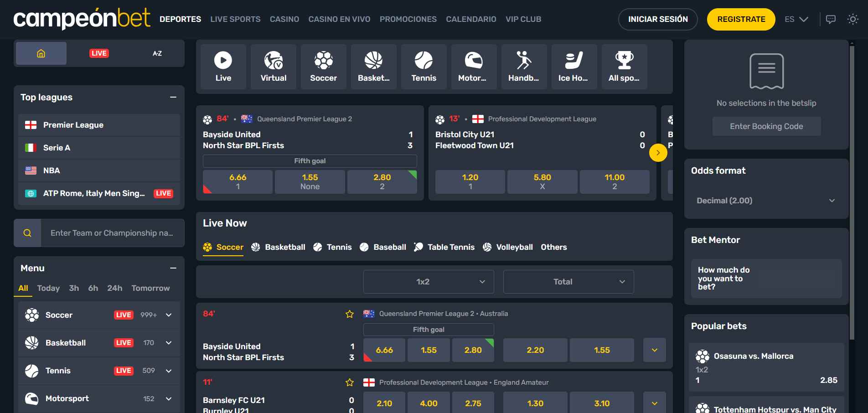Click the search magnifier icon
This screenshot has height=413, width=868.
27,233
